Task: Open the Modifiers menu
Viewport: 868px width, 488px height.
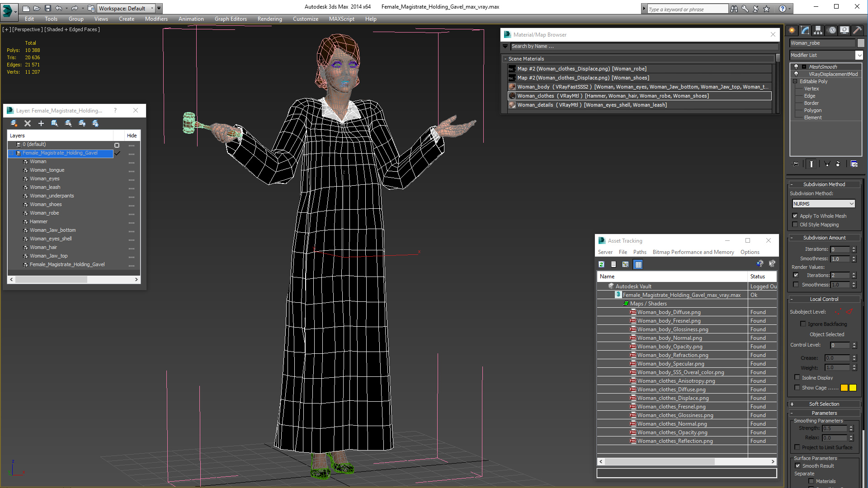Action: tap(155, 19)
